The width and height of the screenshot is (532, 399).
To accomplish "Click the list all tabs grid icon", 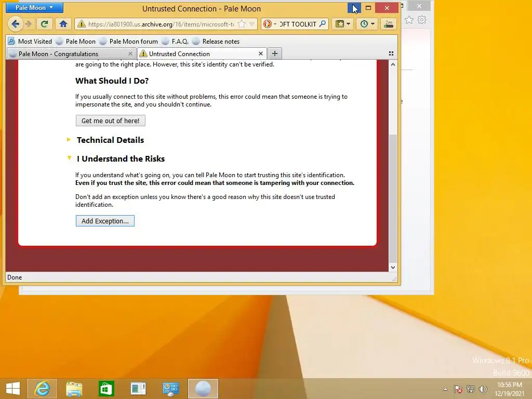I will coord(391,54).
